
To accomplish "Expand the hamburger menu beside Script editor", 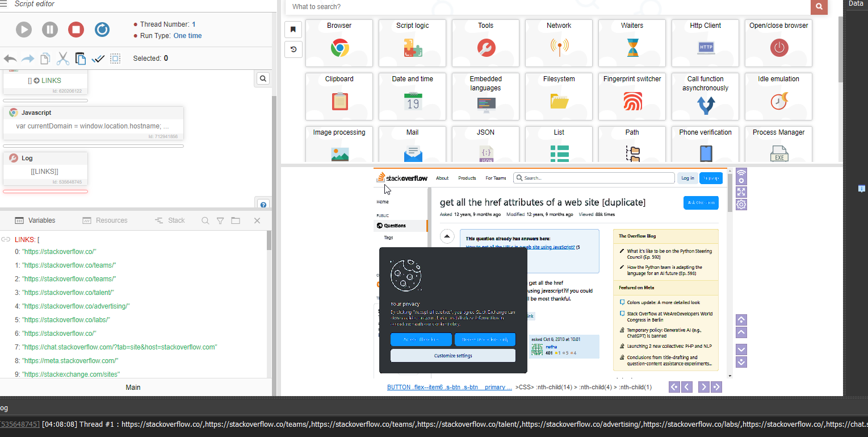I will (4, 4).
